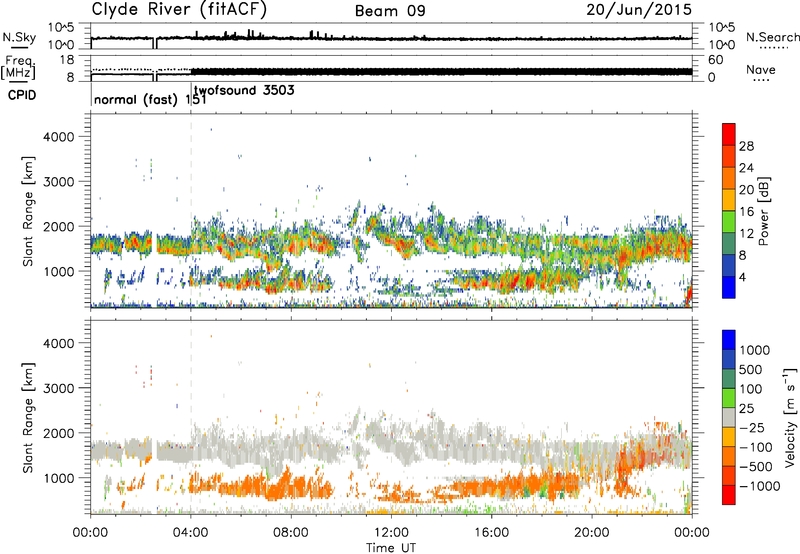Screen dimensions: 800x554
Task: Pick the grey segment of velocity colorbar
Action: click(729, 418)
